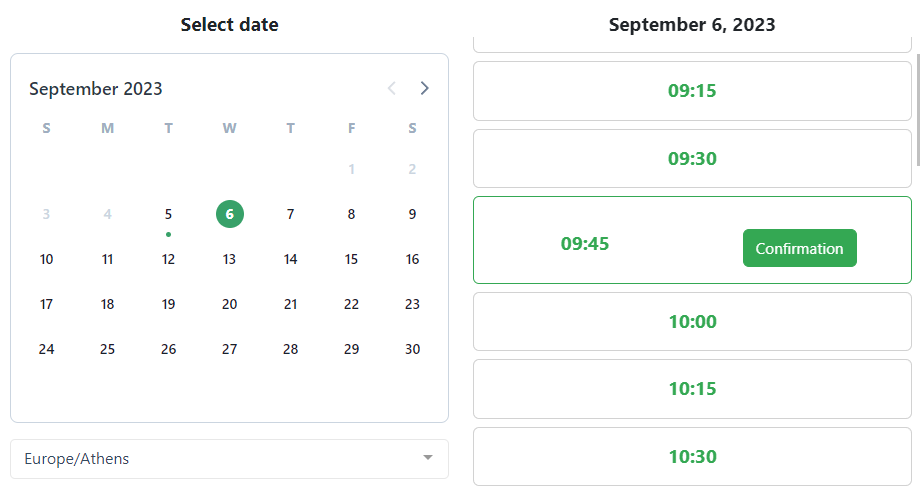Choose September 13 in the calendar
The width and height of the screenshot is (920, 489).
coord(229,259)
